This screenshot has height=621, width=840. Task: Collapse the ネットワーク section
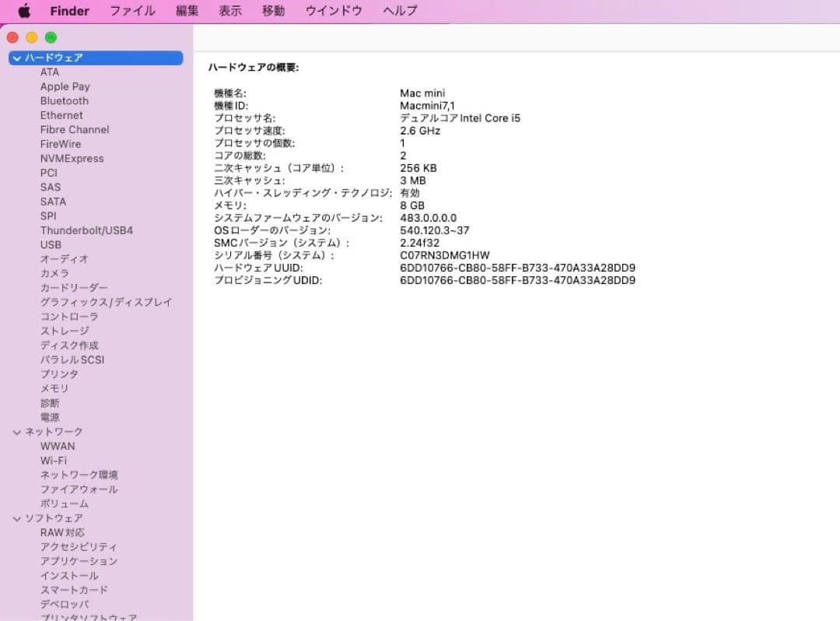(16, 431)
